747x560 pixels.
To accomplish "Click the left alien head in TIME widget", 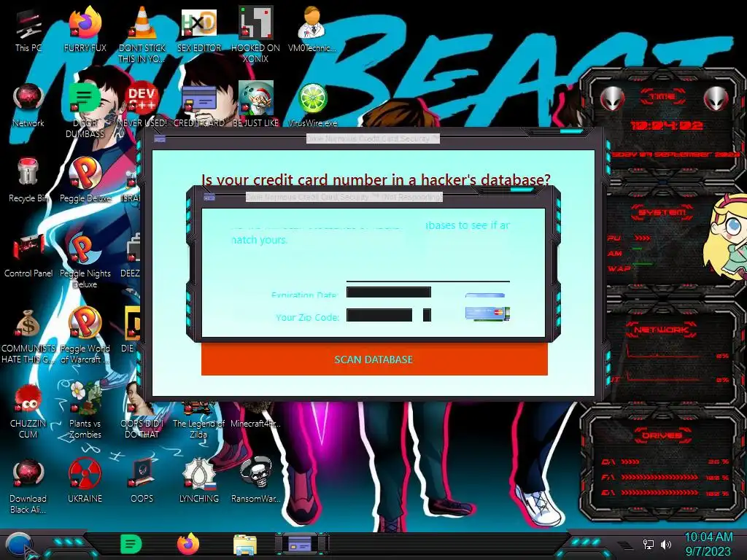I will pyautogui.click(x=613, y=99).
